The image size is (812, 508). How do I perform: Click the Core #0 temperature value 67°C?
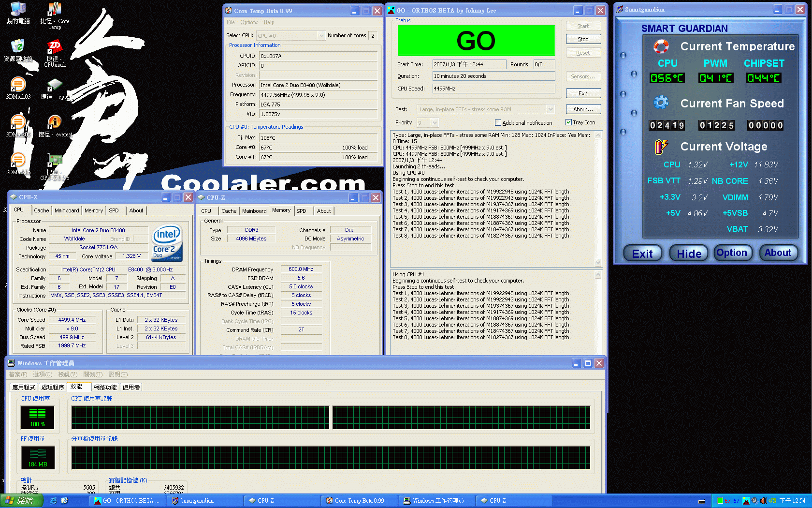(x=300, y=148)
